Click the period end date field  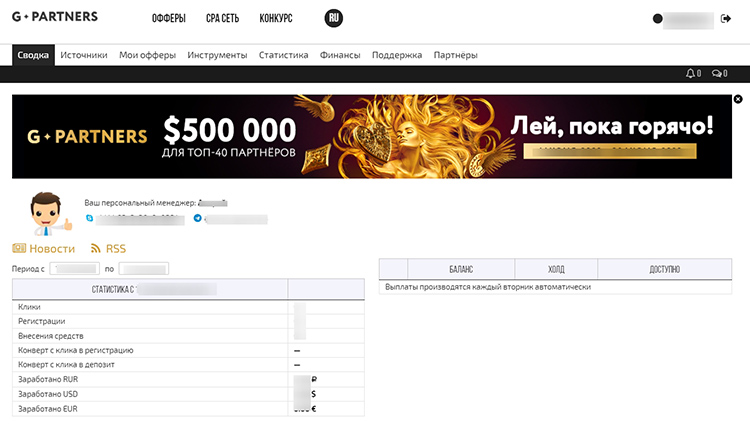(x=143, y=269)
